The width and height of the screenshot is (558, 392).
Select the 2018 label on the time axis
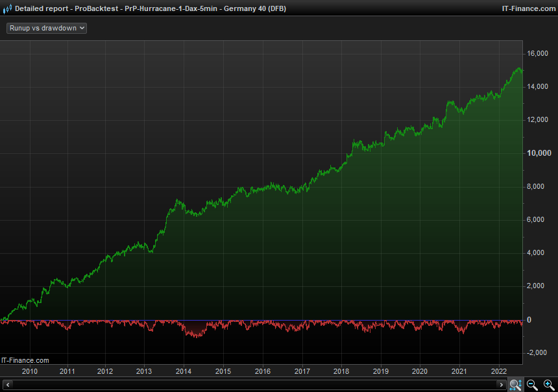341,371
